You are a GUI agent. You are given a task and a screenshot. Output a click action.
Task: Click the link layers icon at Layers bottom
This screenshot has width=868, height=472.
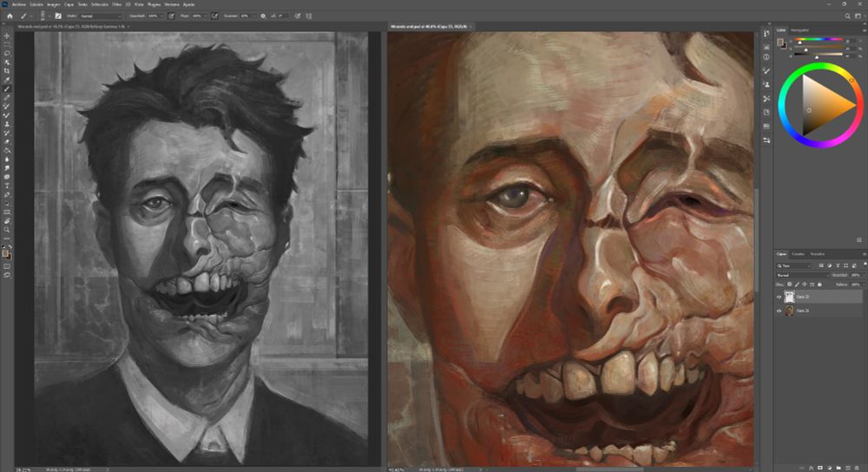click(802, 468)
